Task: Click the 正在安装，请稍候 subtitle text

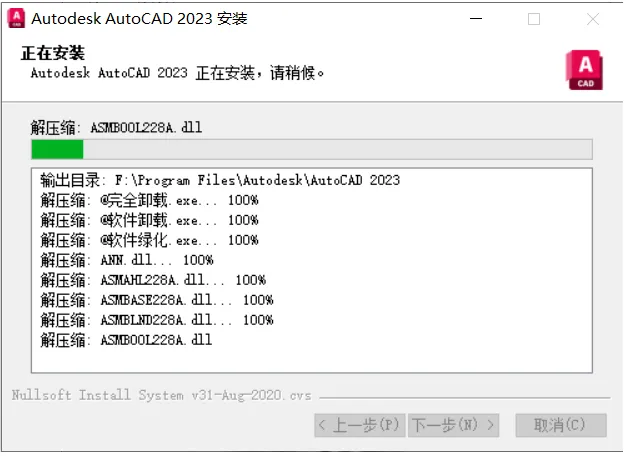Action: pos(177,73)
